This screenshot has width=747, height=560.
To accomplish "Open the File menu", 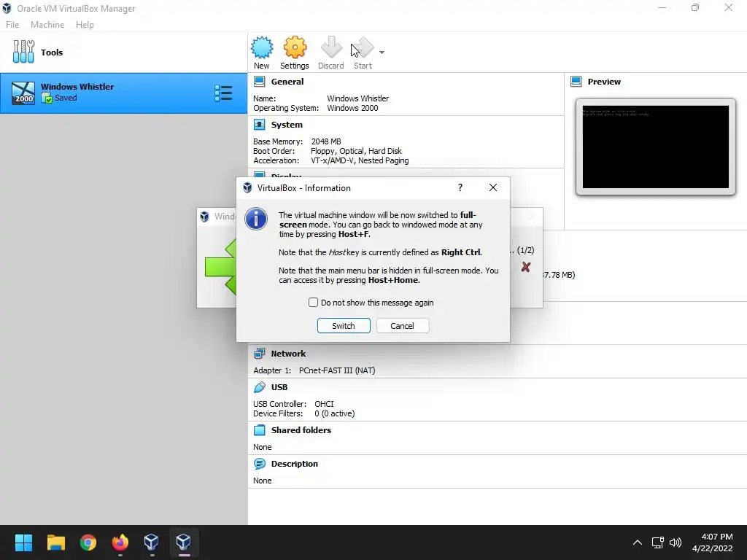I will coord(12,25).
